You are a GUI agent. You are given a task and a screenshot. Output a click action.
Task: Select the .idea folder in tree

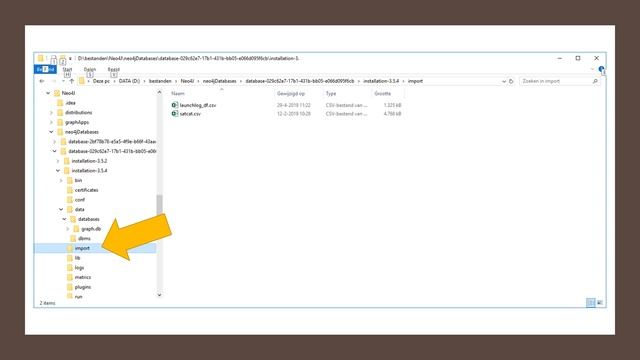point(70,103)
